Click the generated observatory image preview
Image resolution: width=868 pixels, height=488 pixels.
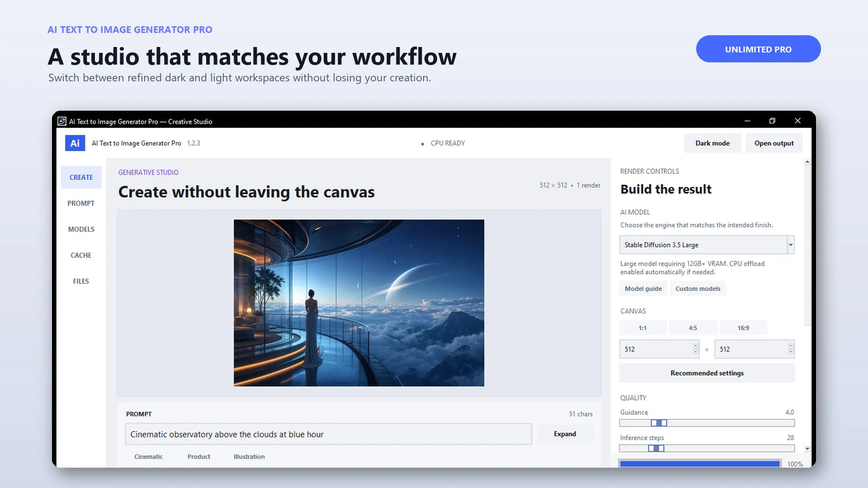[359, 303]
